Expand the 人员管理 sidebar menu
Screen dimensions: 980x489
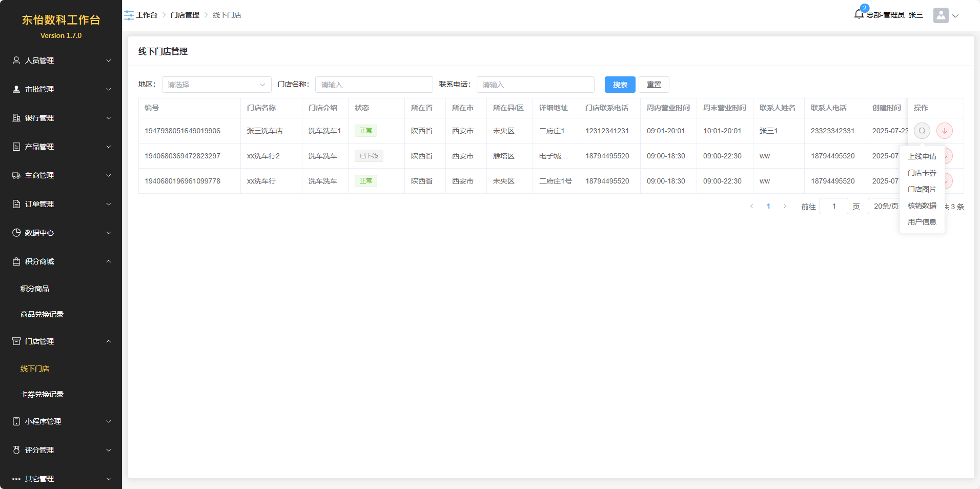61,60
